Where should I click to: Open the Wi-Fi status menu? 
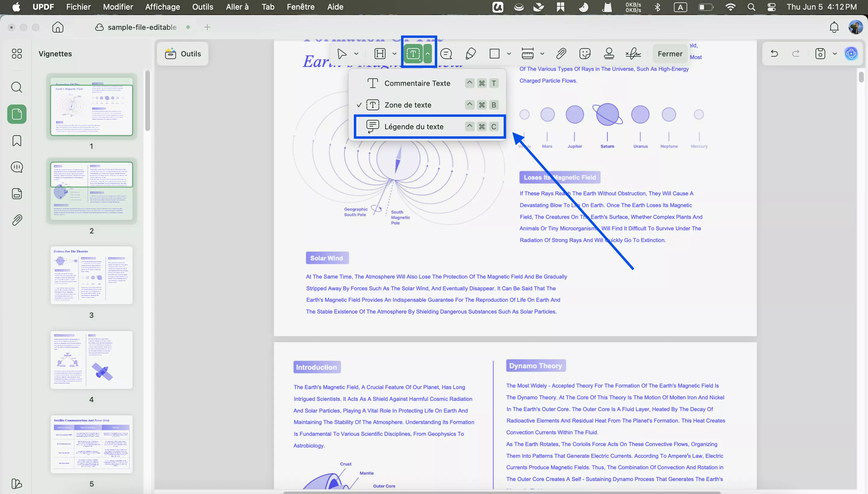(x=730, y=7)
